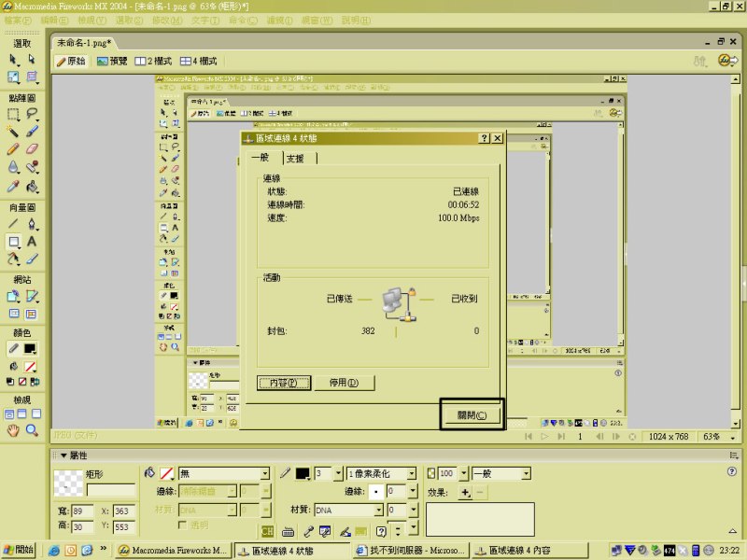Open the stroke color swatch in tools panel
The width and height of the screenshot is (747, 560).
(30, 349)
